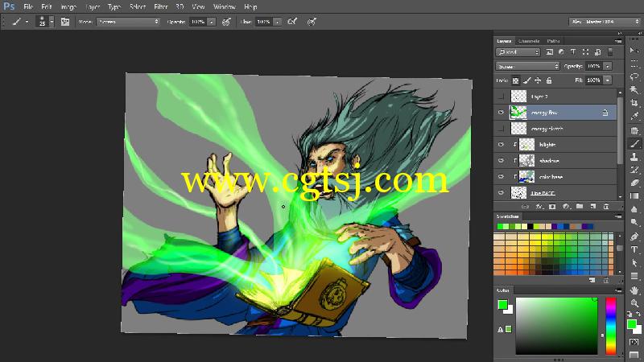This screenshot has height=362, width=644.
Task: Create a new group folder in Layers panel
Action: tap(580, 207)
